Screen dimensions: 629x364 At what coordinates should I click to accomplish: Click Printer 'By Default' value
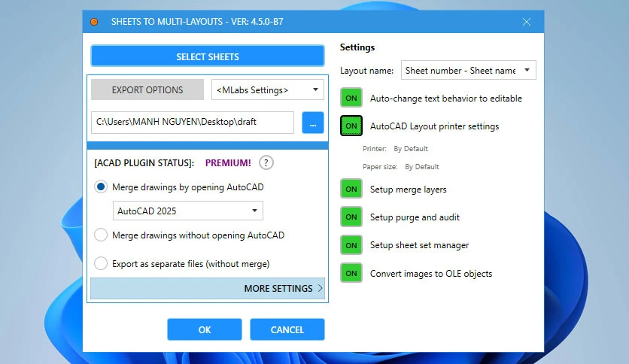(x=411, y=149)
